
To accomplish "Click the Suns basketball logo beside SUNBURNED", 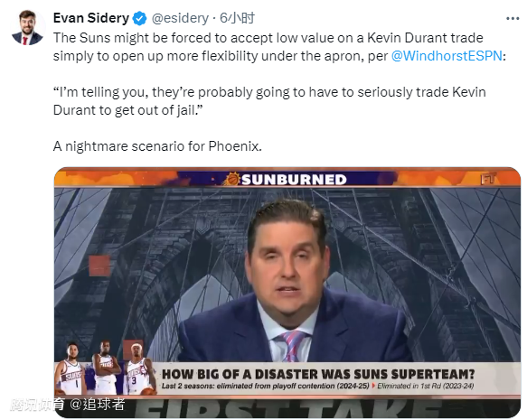I will 232,179.
